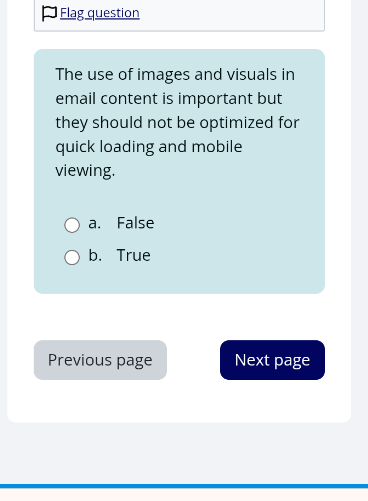The height and width of the screenshot is (501, 368).
Task: Click the "b." option letter
Action: 95,255
